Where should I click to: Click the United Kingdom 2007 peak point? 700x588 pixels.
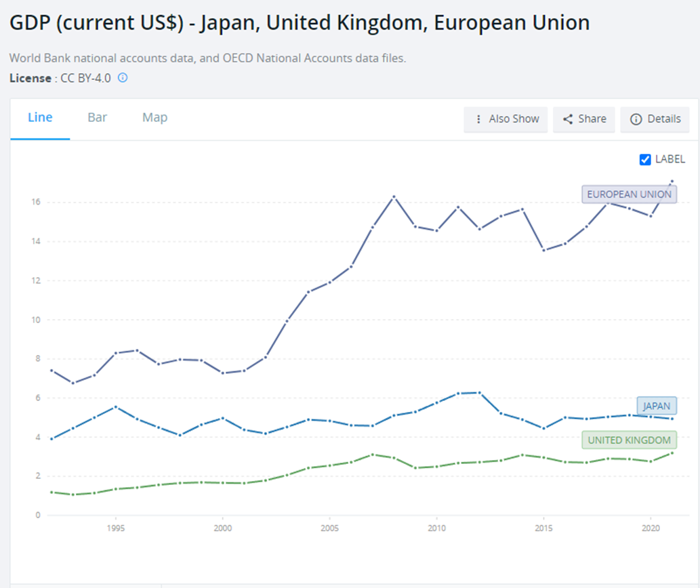372,455
